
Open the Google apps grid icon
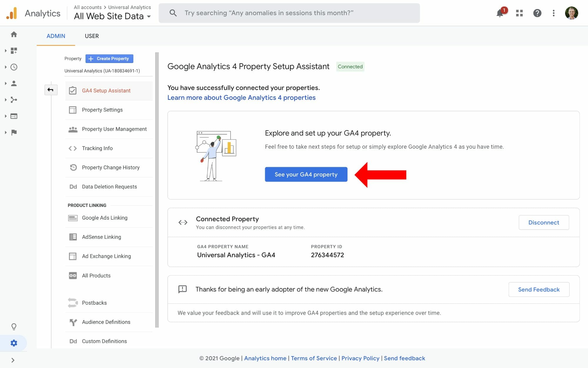[519, 13]
